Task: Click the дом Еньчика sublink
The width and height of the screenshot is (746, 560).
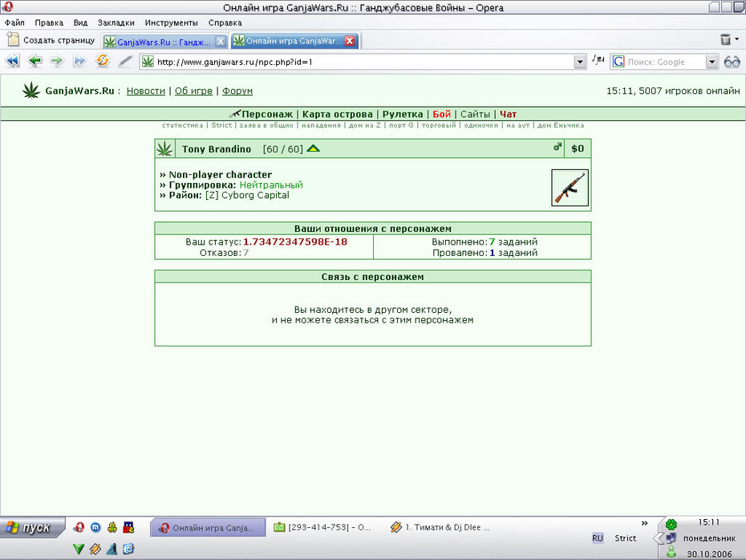Action: coord(561,125)
